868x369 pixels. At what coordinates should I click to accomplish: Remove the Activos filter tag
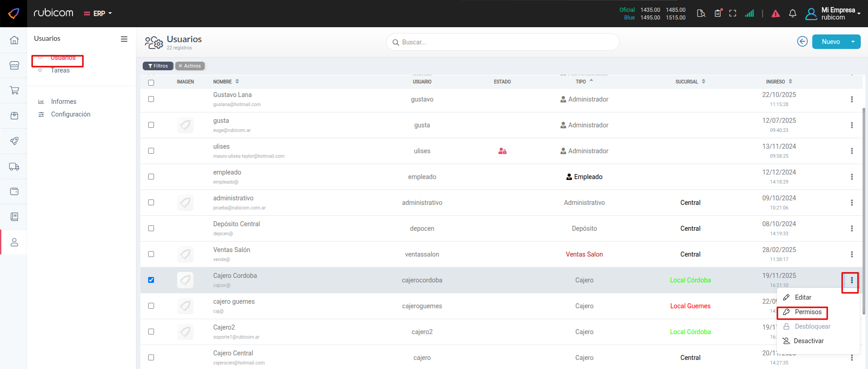(x=180, y=66)
